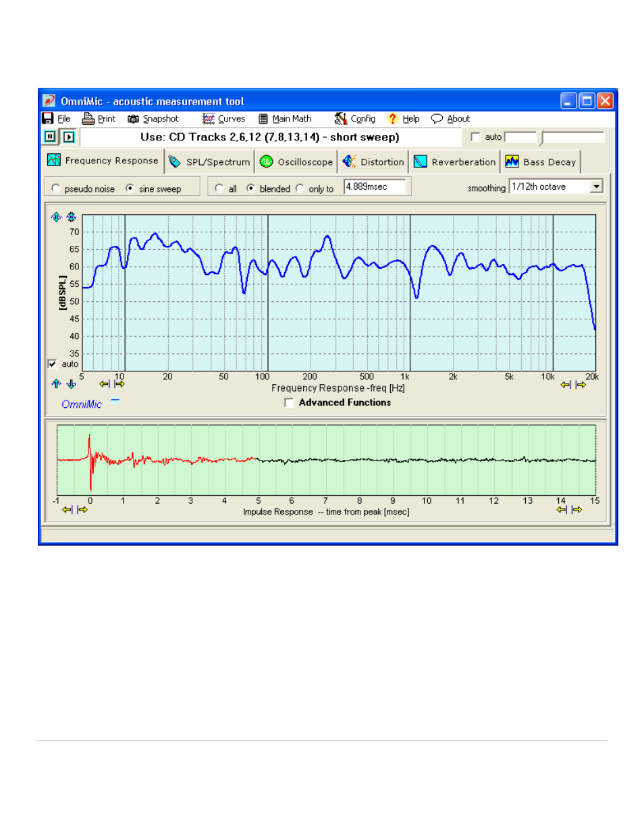The height and width of the screenshot is (834, 644).
Task: Click the OmniMic curve legend label
Action: (x=82, y=405)
